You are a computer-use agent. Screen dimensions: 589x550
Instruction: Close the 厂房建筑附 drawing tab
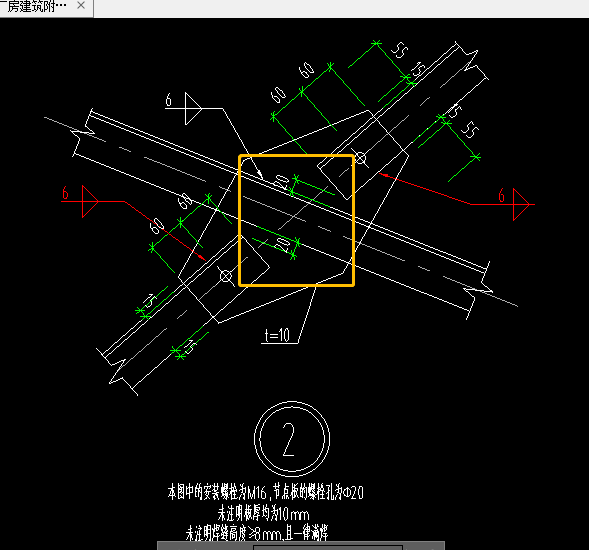click(x=81, y=6)
